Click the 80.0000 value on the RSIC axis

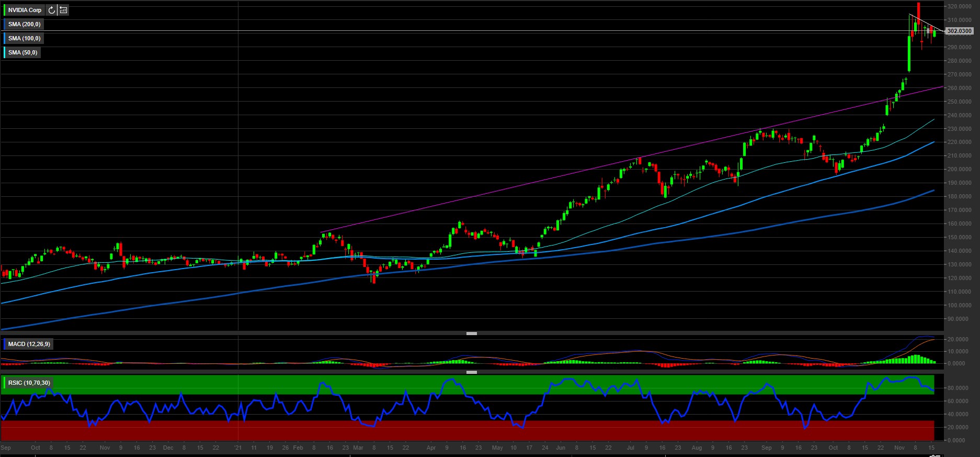click(x=958, y=388)
